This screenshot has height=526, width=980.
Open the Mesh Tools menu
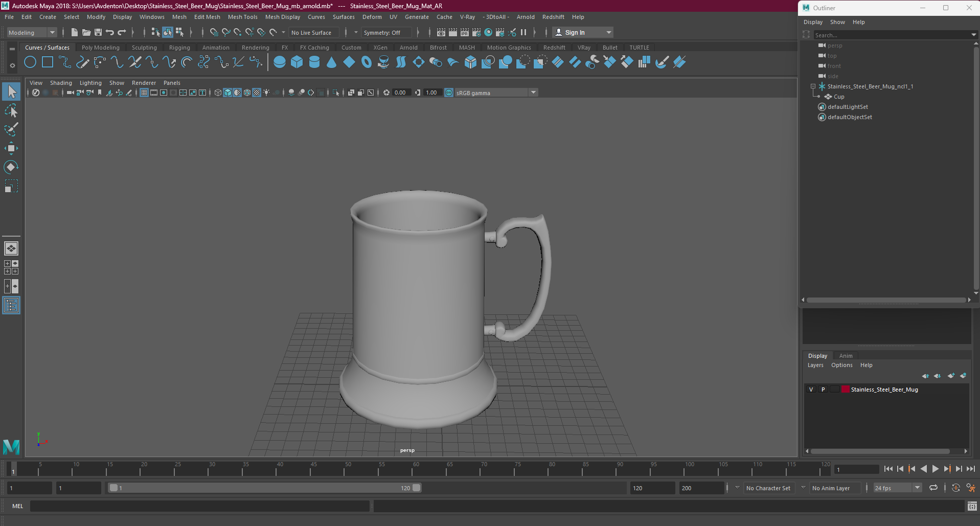click(x=242, y=17)
